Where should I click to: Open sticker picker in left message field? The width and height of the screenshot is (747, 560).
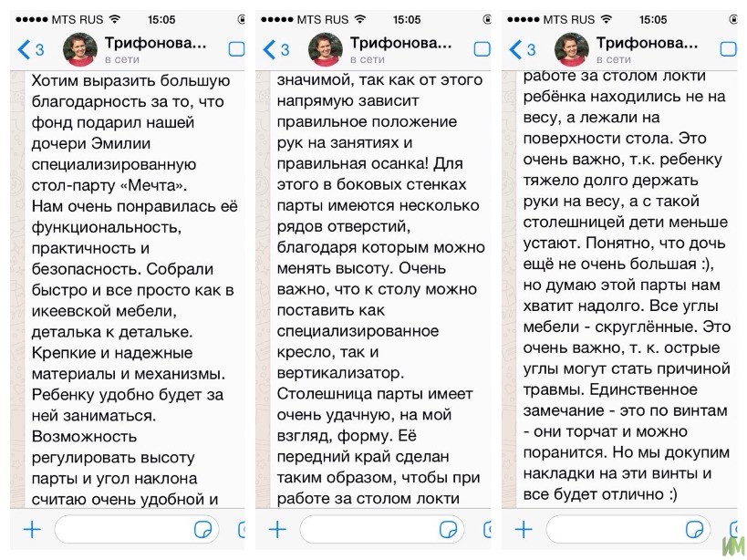pos(203,530)
